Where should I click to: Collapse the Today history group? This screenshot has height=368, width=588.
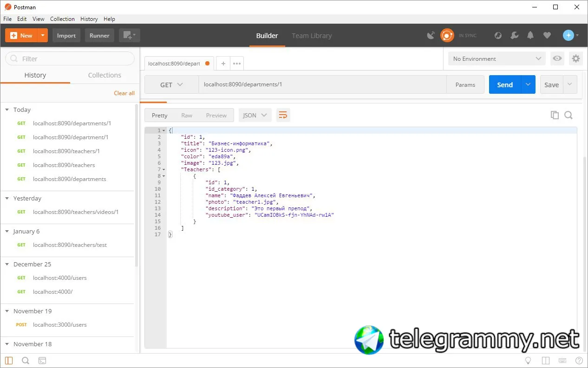tap(7, 110)
